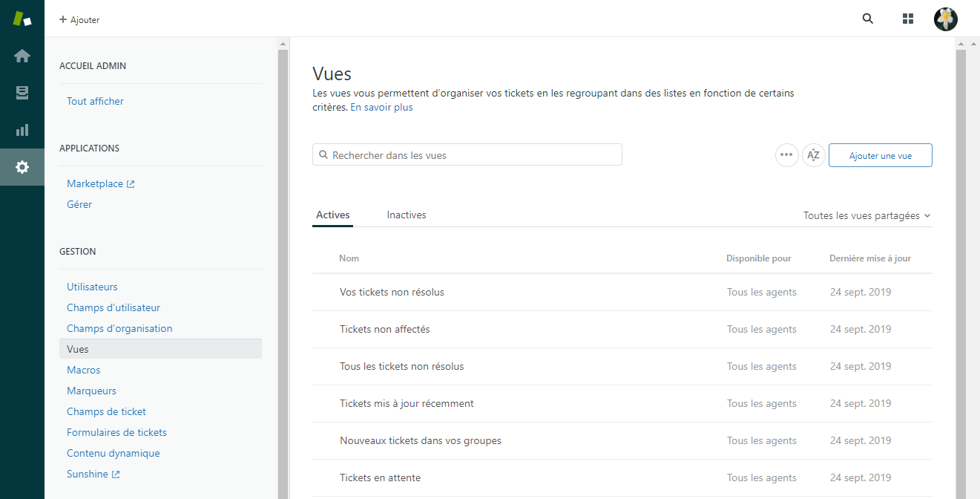This screenshot has height=499, width=980.
Task: Open the Home icon in sidebar
Action: click(x=22, y=56)
